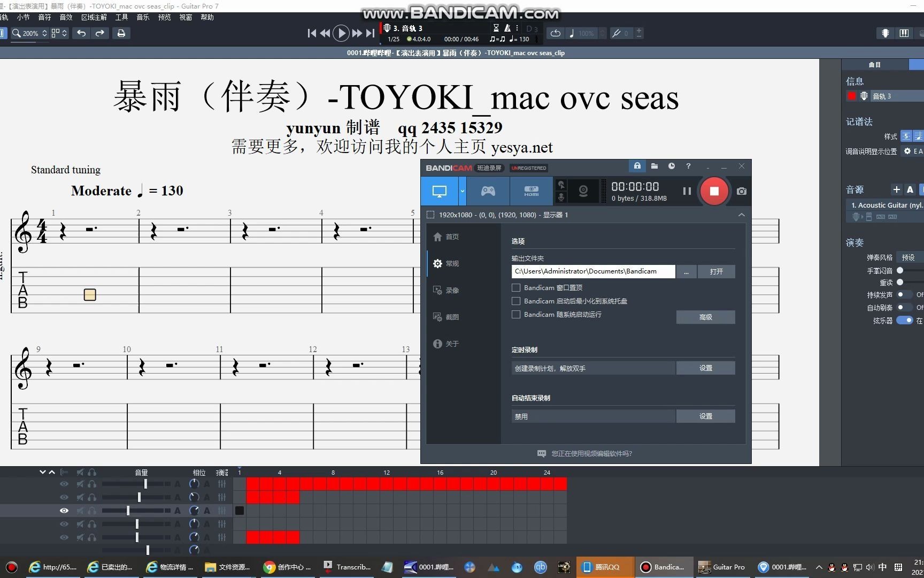Toggle visibility eye of first track
Image resolution: width=924 pixels, height=578 pixels.
pos(64,484)
